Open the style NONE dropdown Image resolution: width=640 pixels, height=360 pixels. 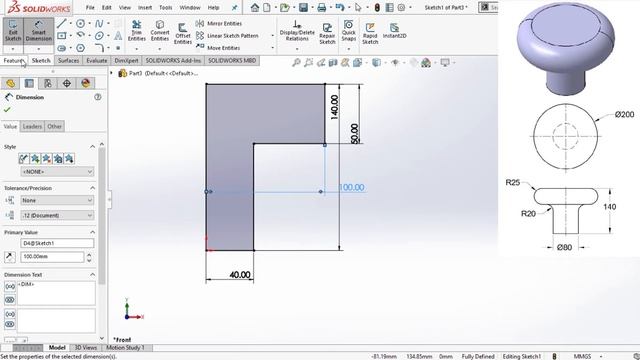tap(57, 172)
